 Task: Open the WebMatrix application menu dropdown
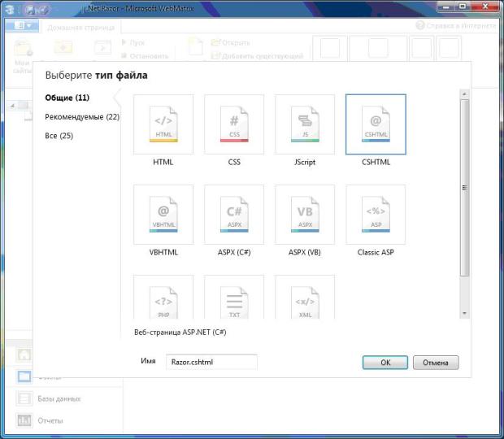[23, 25]
